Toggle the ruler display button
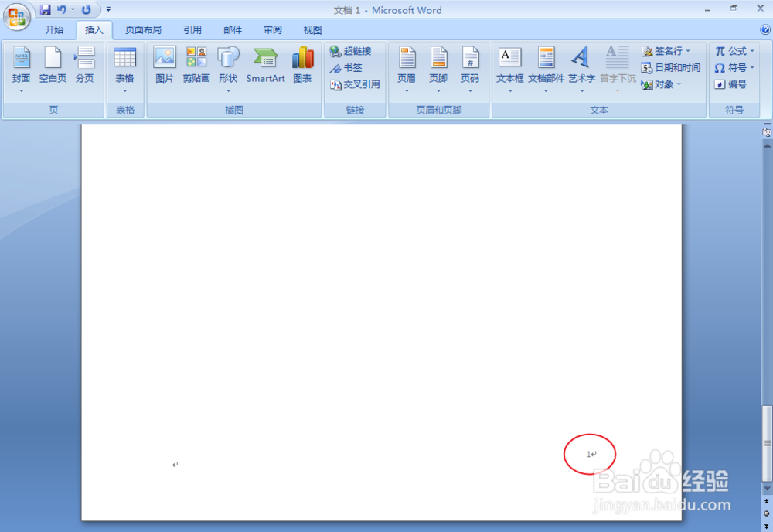Screen dimensions: 773x532 (767, 131)
